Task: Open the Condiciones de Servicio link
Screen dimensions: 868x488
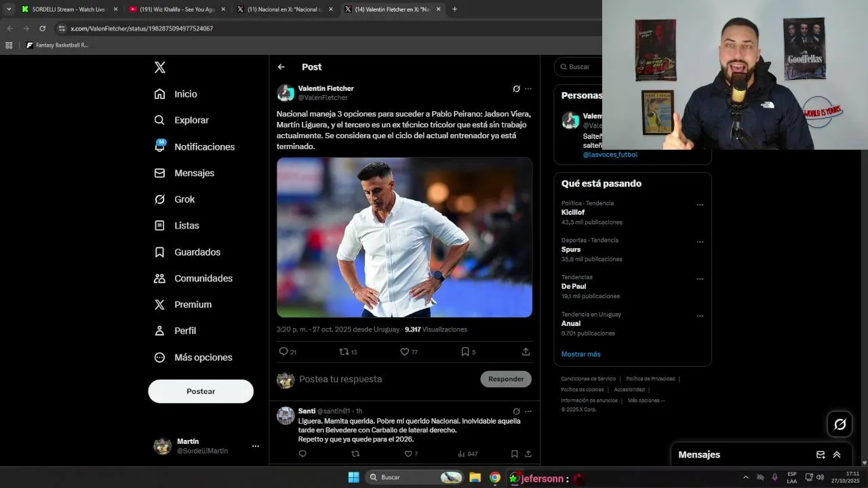Action: (x=589, y=379)
